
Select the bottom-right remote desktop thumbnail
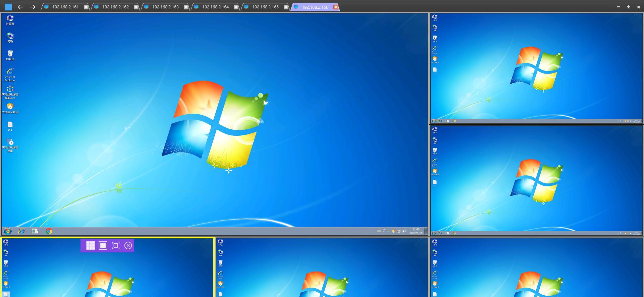click(x=536, y=267)
